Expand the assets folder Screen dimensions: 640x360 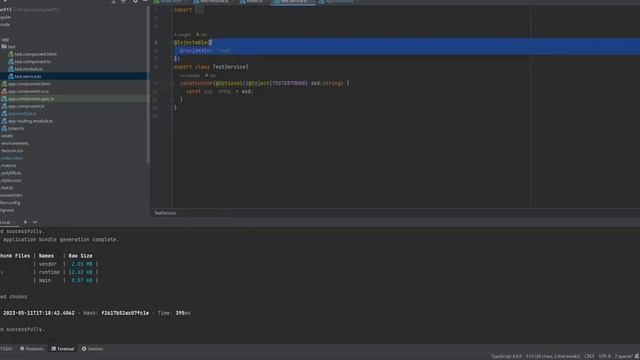[x=7, y=136]
